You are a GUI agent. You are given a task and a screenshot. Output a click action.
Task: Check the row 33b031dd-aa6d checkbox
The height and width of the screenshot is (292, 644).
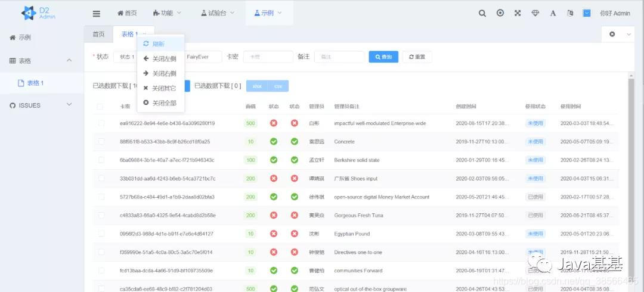point(101,178)
